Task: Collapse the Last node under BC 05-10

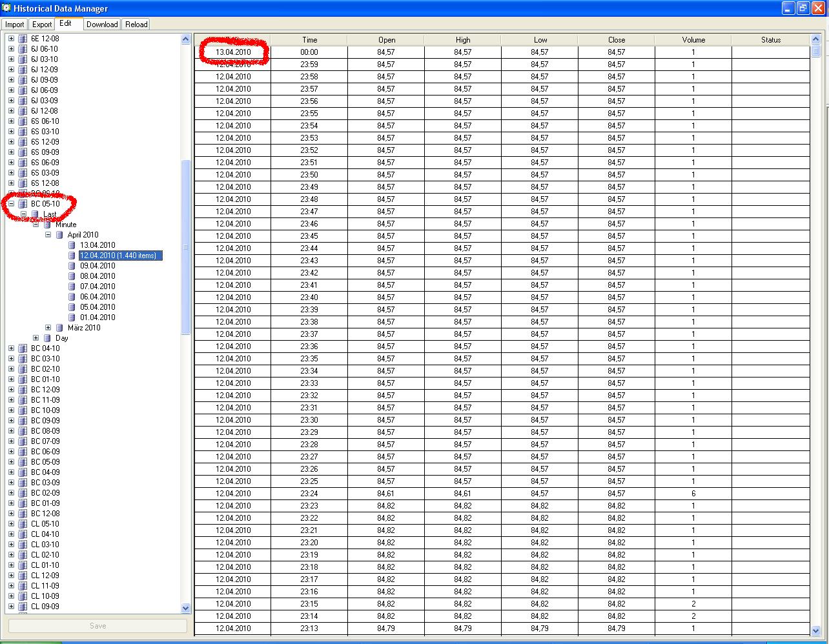Action: coord(23,214)
